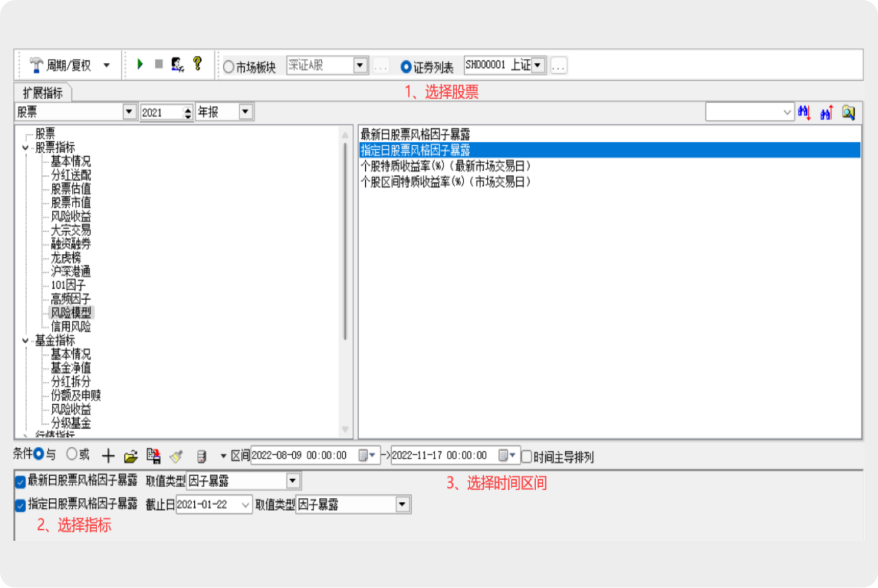The width and height of the screenshot is (878, 588).
Task: Enable the 时间主导排列 checkbox
Action: pyautogui.click(x=527, y=457)
